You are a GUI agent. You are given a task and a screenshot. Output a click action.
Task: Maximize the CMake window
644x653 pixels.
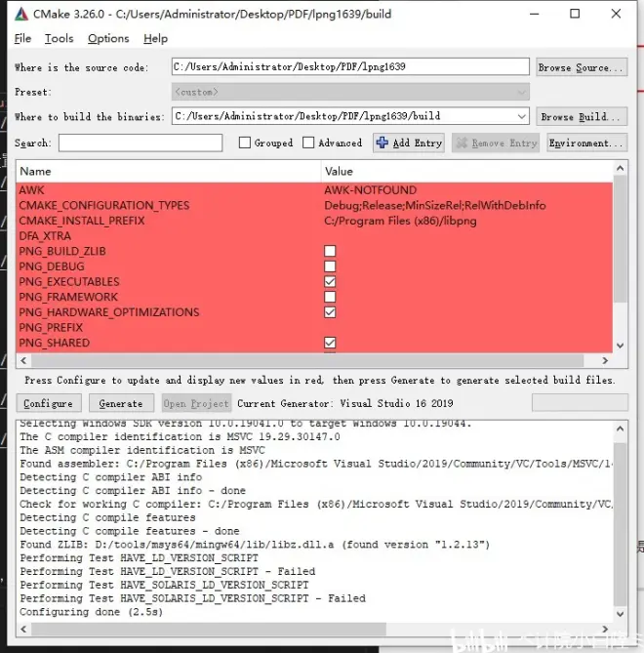tap(575, 14)
